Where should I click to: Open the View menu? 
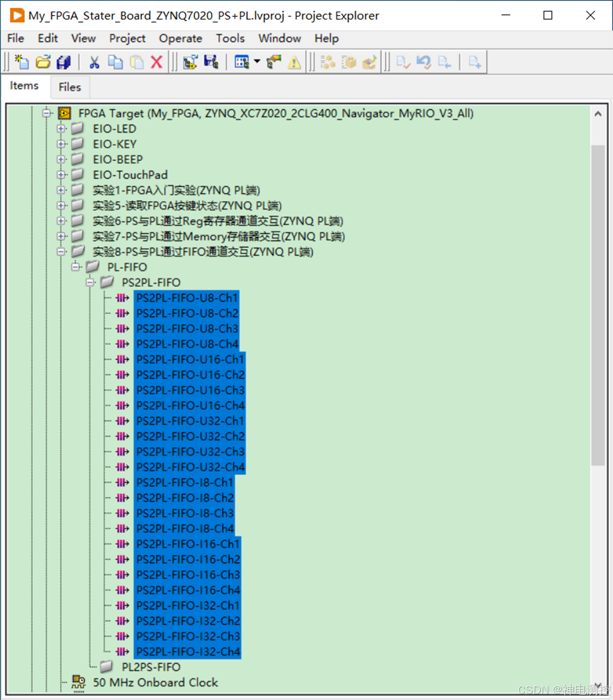[x=83, y=38]
